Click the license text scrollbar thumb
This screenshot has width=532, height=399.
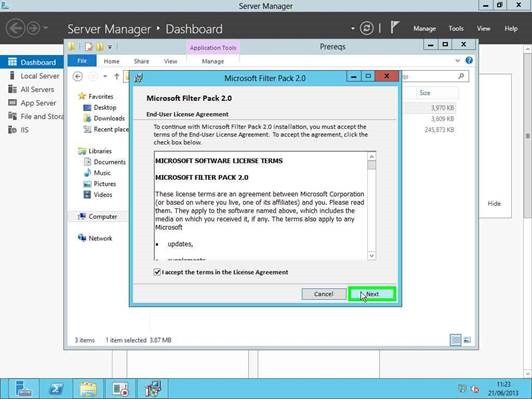(372, 165)
